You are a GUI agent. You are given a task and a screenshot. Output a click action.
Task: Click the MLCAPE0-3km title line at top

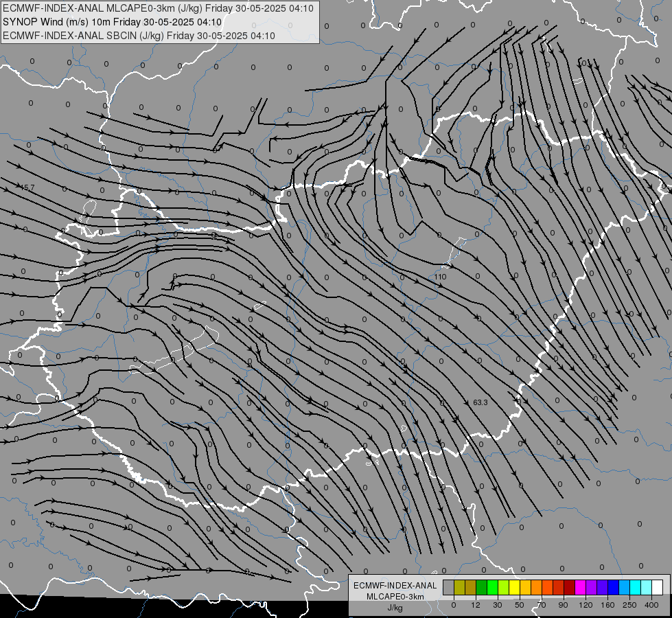coord(158,8)
